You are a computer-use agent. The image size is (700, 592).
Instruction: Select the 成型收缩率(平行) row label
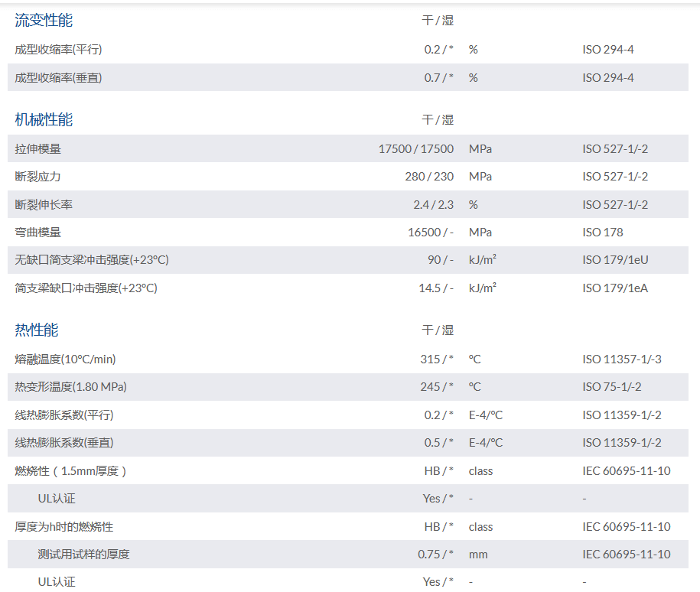click(x=58, y=50)
